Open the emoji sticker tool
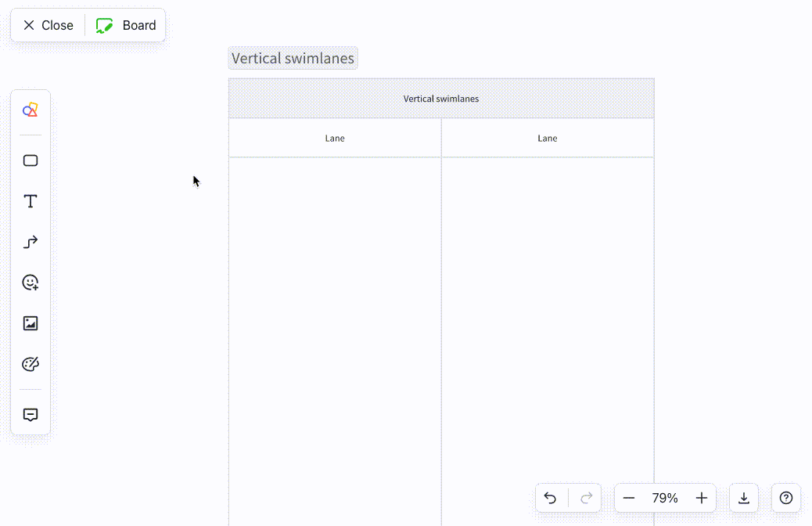Screen dimensions: 812x526 (30, 283)
